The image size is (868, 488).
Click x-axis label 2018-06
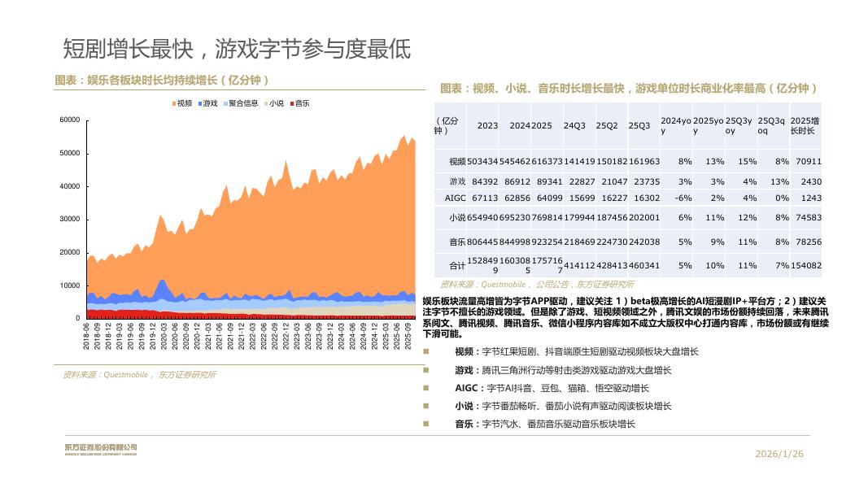click(x=86, y=337)
